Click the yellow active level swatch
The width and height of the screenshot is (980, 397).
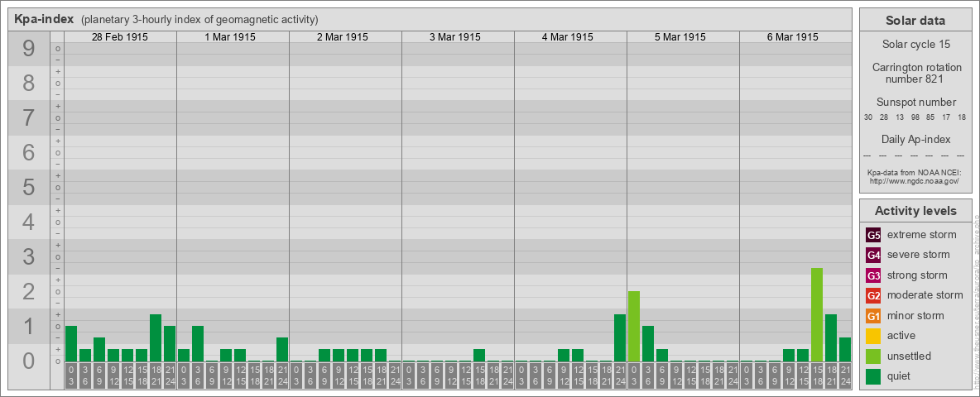(x=873, y=336)
